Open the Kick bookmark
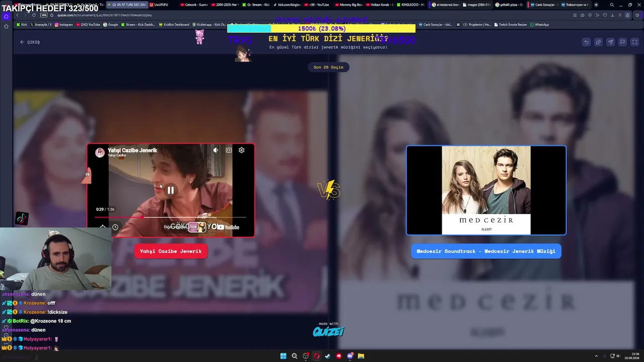This screenshot has height=362, width=644. point(22,25)
